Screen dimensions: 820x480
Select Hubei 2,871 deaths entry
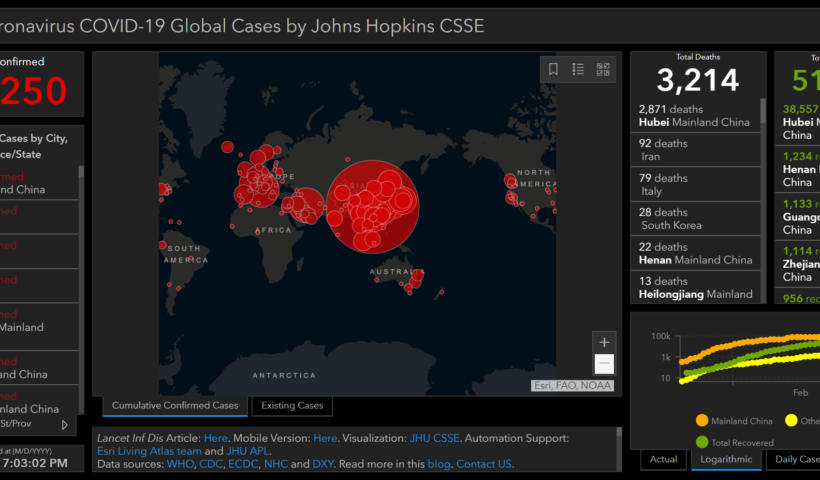pos(695,115)
